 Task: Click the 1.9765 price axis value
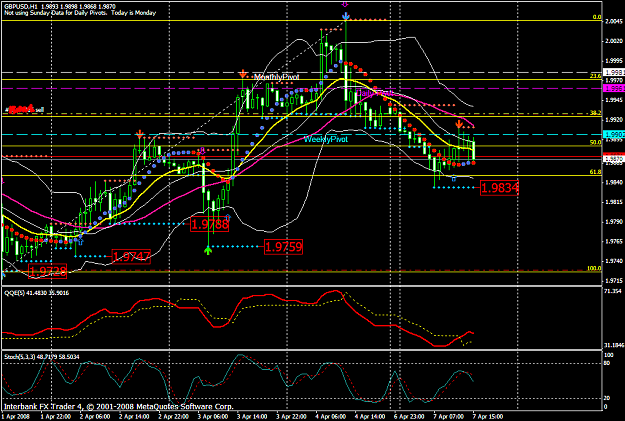click(x=614, y=241)
